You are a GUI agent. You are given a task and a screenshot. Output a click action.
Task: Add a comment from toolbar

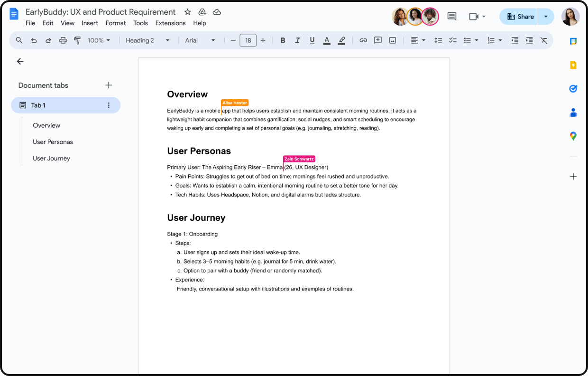378,40
